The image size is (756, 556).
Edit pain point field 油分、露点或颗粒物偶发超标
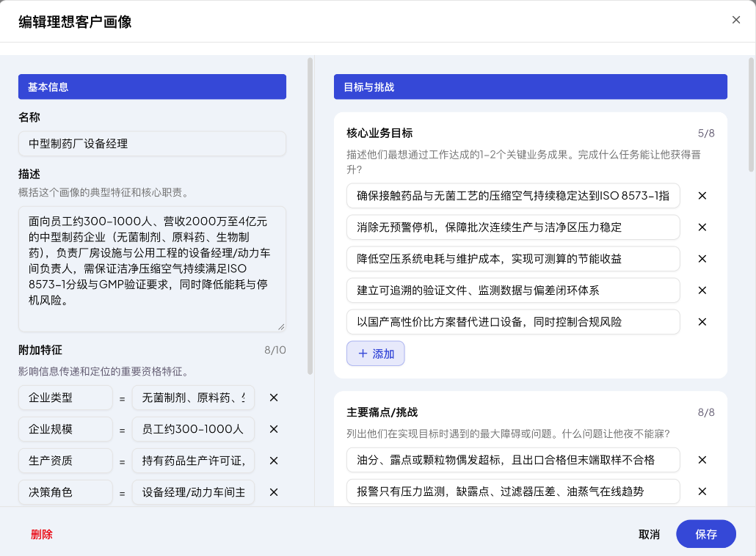pyautogui.click(x=513, y=460)
